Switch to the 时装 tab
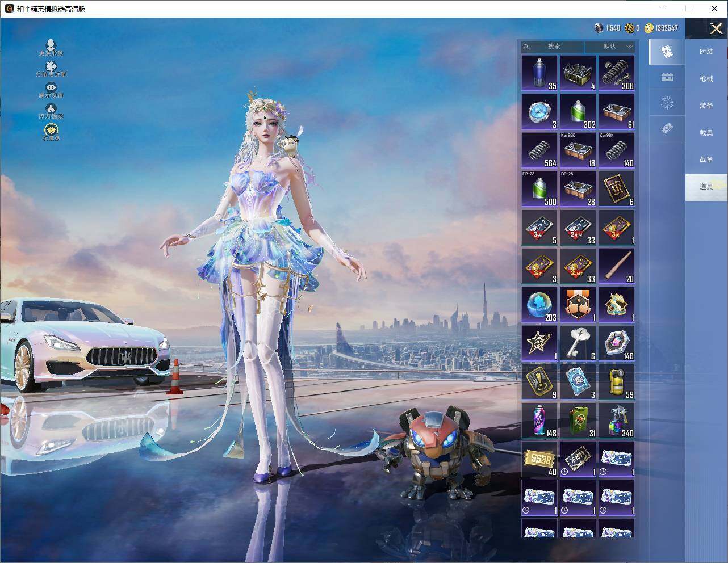 [706, 52]
